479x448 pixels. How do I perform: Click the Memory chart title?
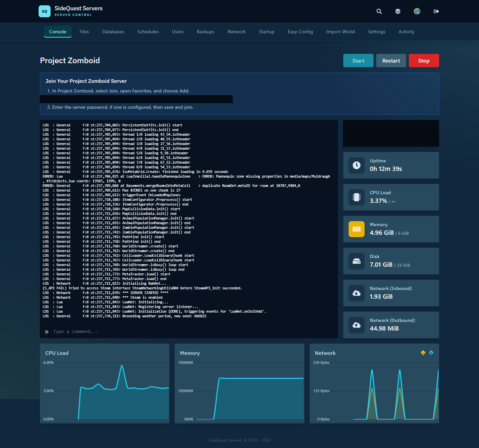[190, 353]
